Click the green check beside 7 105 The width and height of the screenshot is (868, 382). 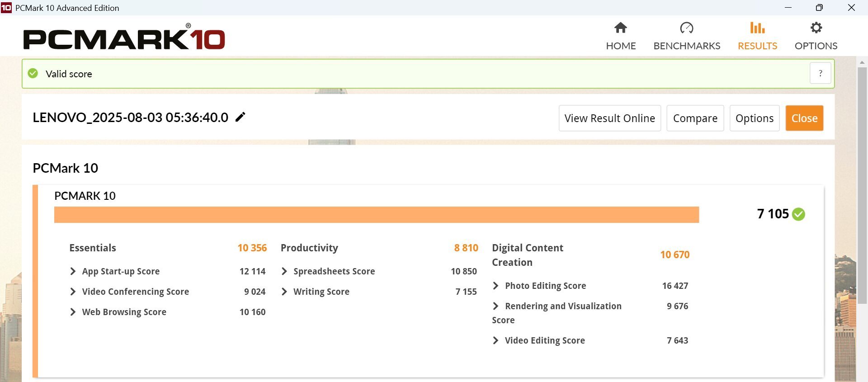click(799, 214)
